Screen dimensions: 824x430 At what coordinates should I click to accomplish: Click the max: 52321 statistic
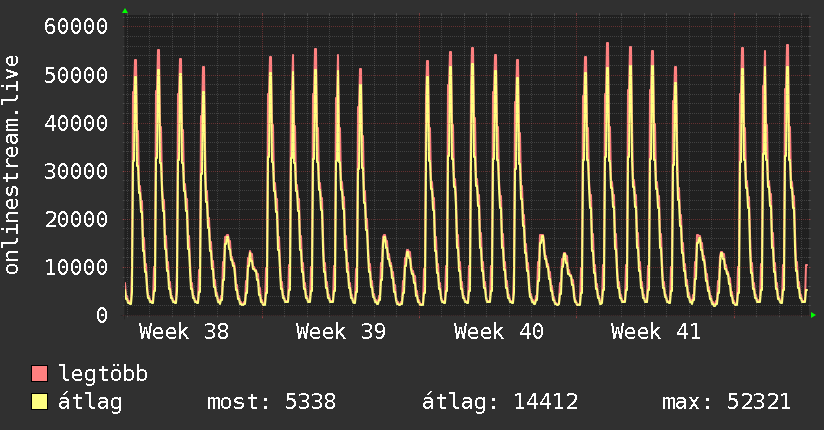[x=726, y=402]
